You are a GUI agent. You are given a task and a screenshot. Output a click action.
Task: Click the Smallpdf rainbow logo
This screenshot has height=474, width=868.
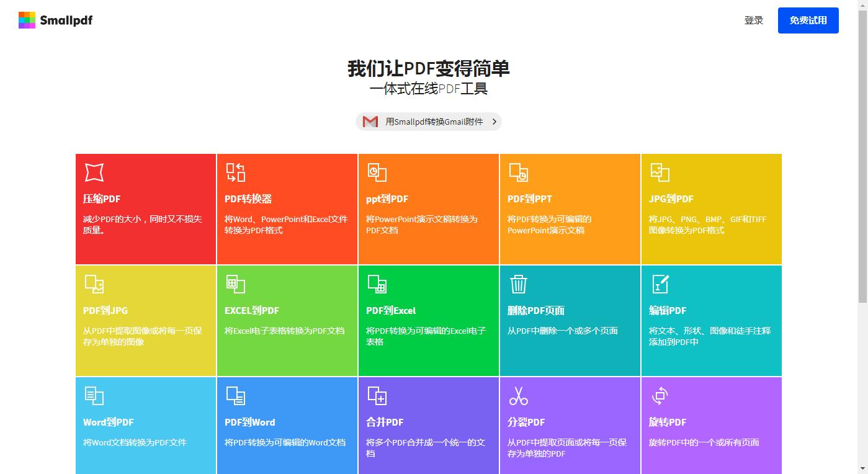click(x=27, y=20)
